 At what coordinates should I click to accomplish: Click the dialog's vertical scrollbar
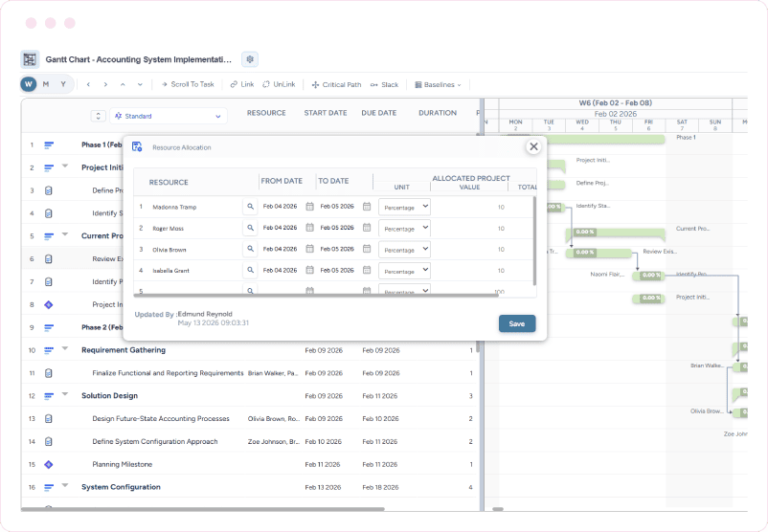coord(534,241)
